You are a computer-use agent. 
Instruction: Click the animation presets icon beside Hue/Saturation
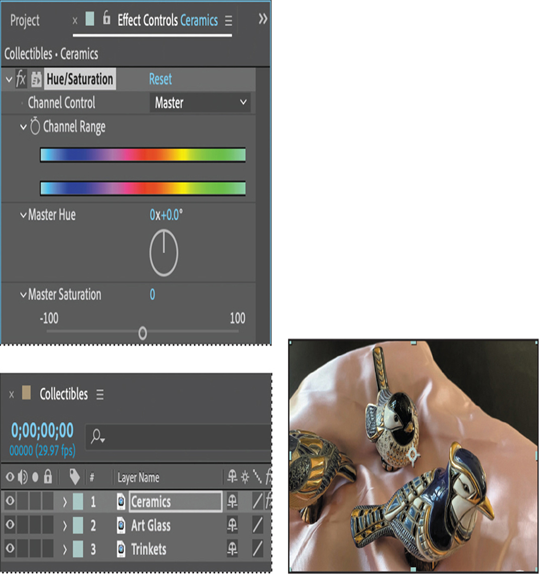pyautogui.click(x=36, y=79)
